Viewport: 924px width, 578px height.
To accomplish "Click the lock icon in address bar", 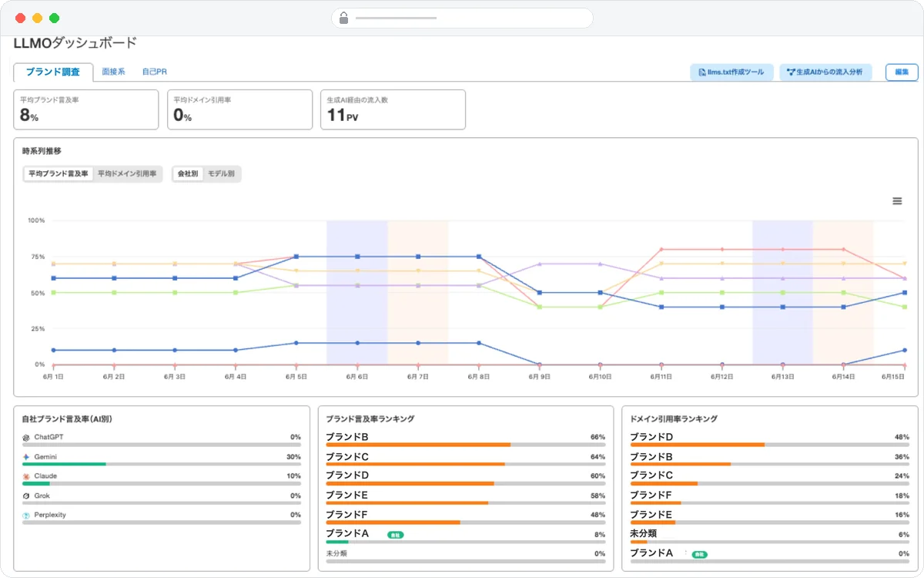I will click(x=343, y=18).
